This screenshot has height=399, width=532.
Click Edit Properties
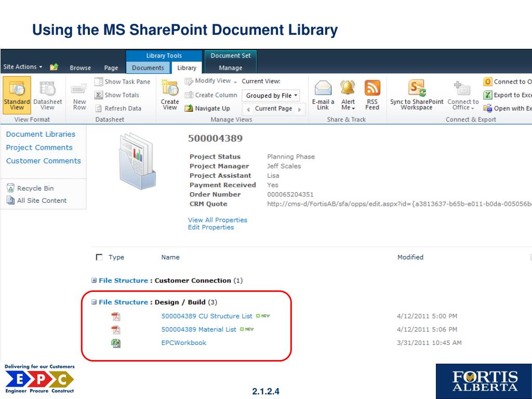[211, 228]
